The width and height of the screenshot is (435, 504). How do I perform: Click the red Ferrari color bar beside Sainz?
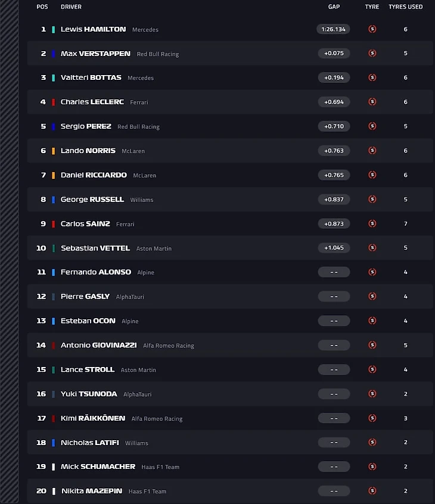(54, 224)
